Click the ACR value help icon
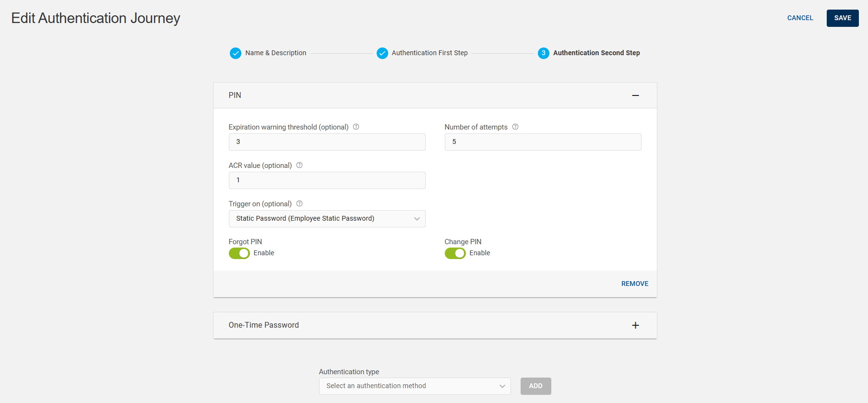 pos(299,166)
